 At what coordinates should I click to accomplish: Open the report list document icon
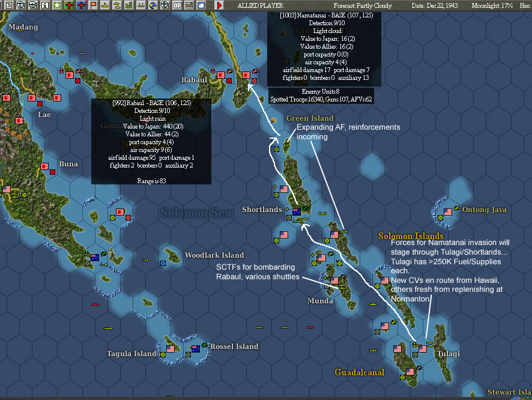coord(9,5)
